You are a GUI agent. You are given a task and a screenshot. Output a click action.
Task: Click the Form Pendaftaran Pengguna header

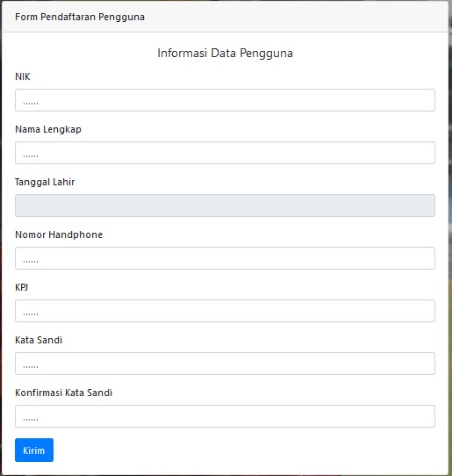click(x=80, y=17)
